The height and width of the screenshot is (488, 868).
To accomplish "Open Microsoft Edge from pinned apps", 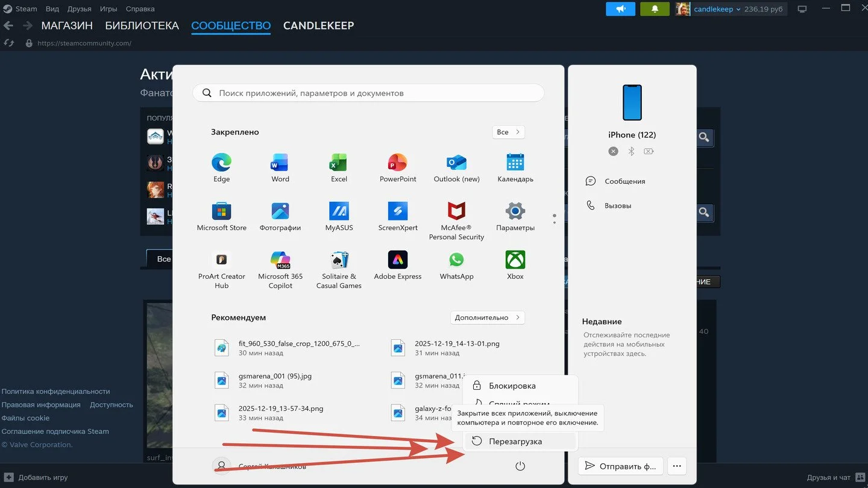I will tap(221, 167).
